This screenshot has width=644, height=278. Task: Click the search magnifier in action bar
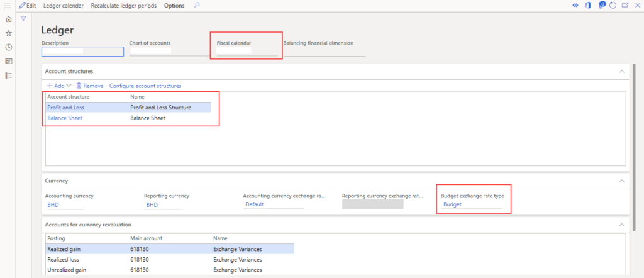[x=197, y=6]
